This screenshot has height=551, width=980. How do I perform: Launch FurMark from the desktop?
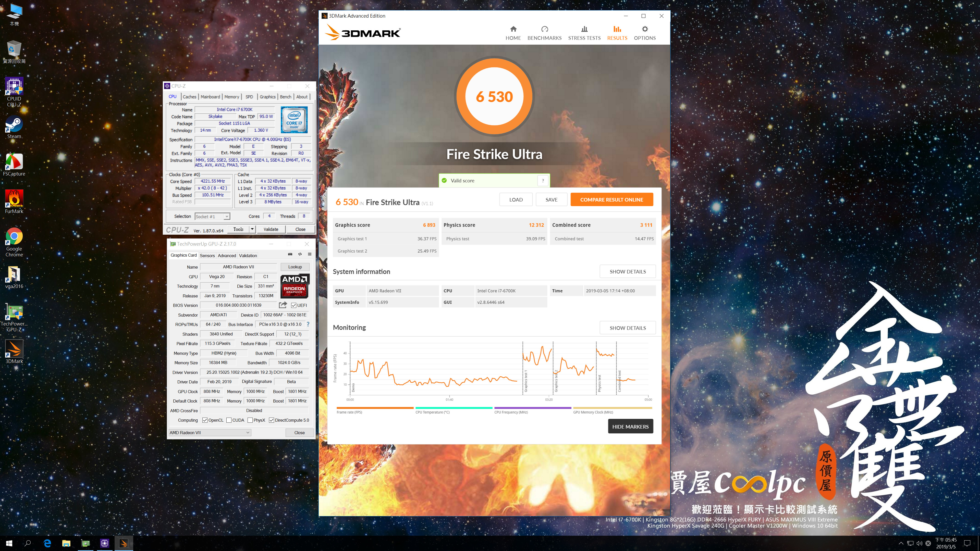tap(14, 202)
